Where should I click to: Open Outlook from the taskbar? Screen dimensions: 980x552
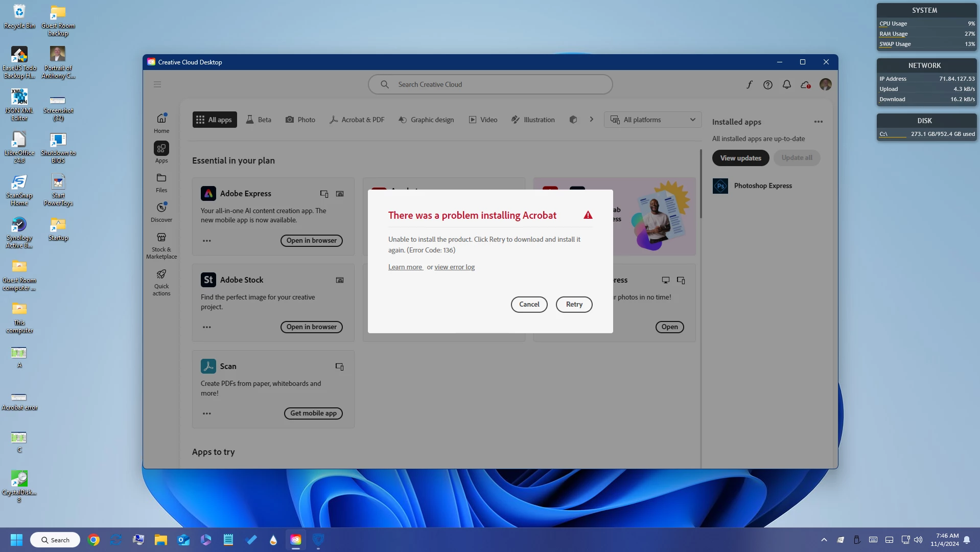[183, 540]
